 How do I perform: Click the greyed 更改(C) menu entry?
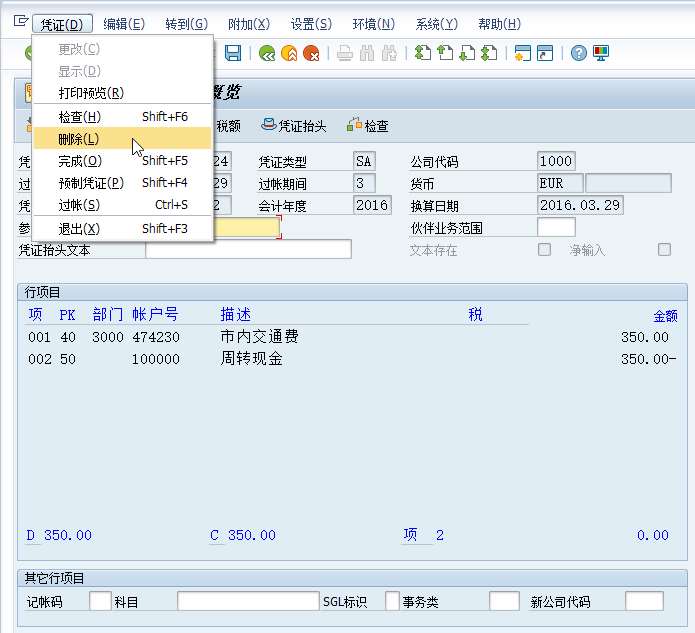[x=122, y=49]
